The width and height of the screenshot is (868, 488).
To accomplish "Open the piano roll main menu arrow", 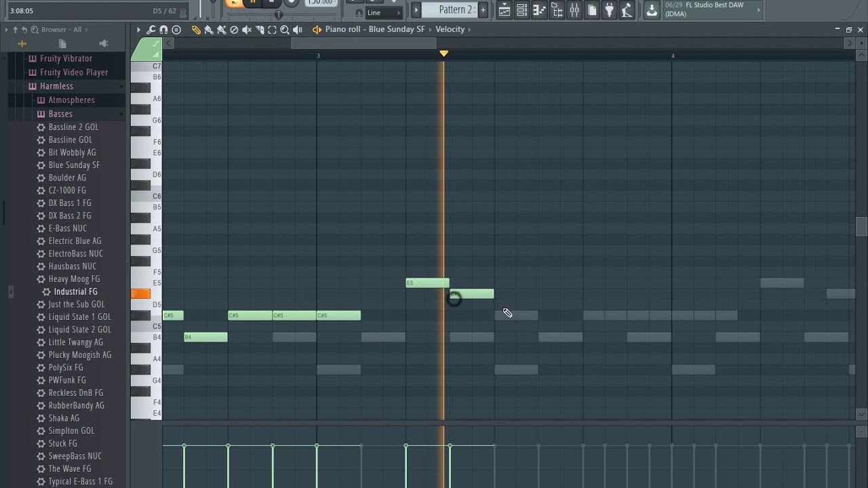I will 138,30.
